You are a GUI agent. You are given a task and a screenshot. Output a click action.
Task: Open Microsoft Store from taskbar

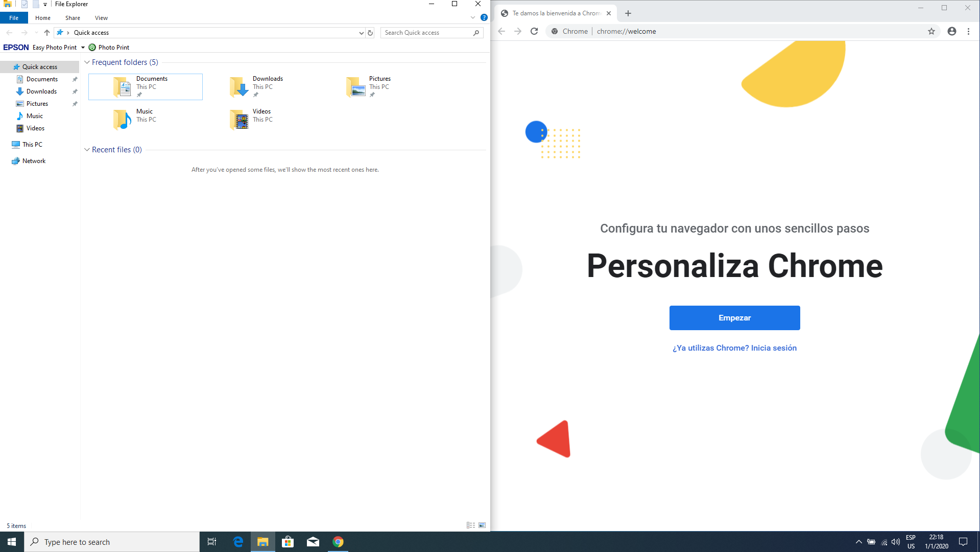tap(288, 542)
